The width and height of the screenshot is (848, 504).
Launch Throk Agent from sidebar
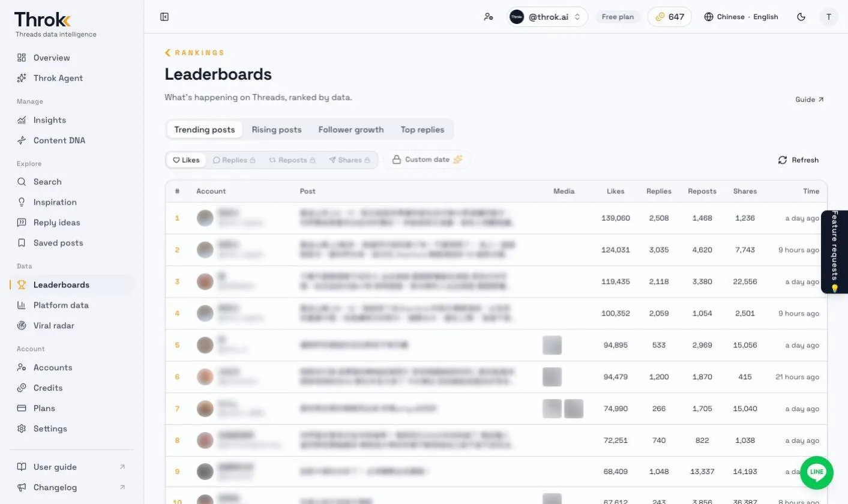pos(72,78)
